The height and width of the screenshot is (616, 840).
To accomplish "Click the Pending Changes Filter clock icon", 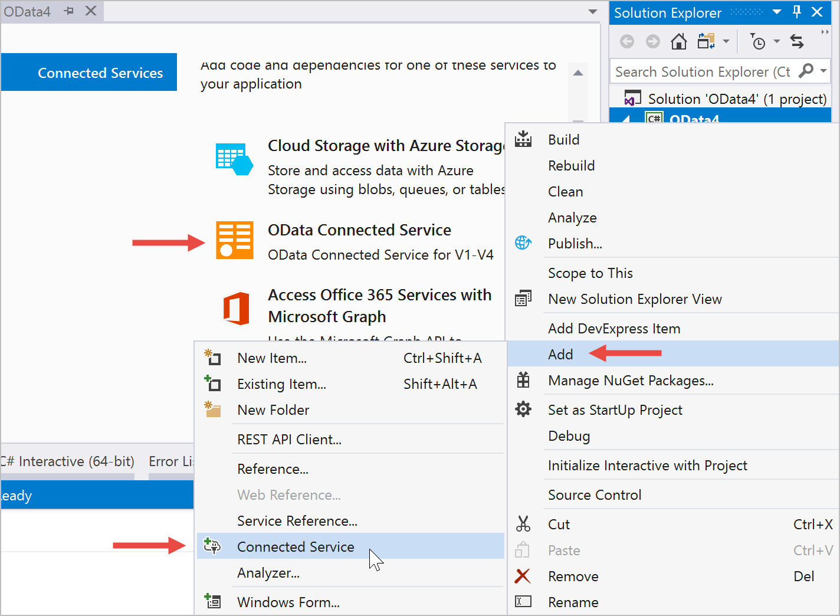I will click(x=758, y=41).
